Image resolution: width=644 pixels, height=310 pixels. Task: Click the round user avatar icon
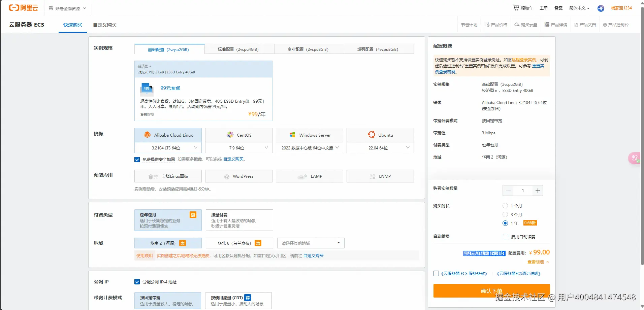[x=601, y=8]
